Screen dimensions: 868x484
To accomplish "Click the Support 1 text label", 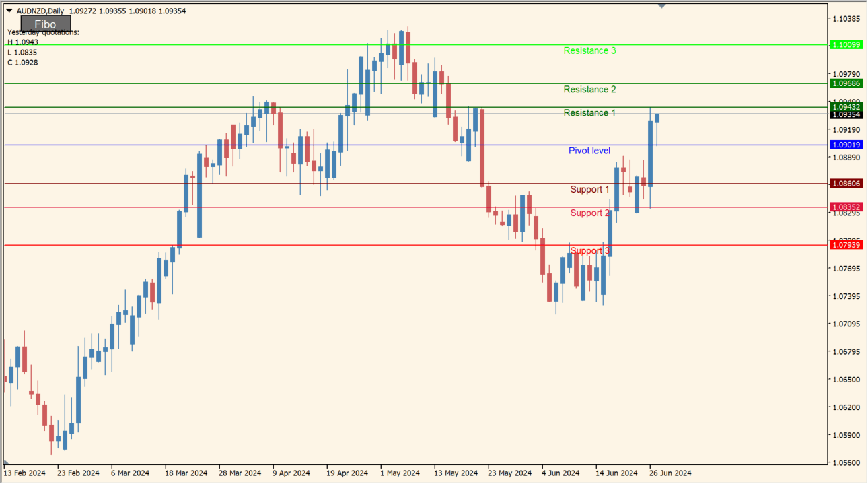I will point(589,190).
